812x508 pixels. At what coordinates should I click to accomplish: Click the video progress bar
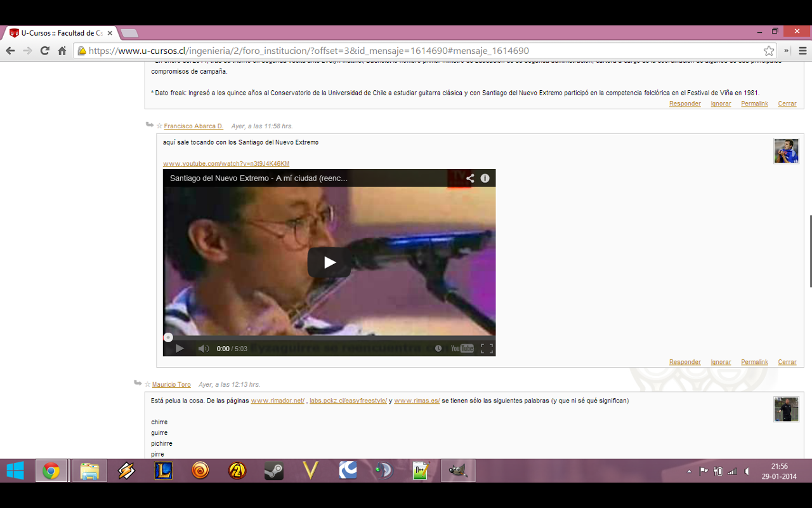[x=329, y=337]
